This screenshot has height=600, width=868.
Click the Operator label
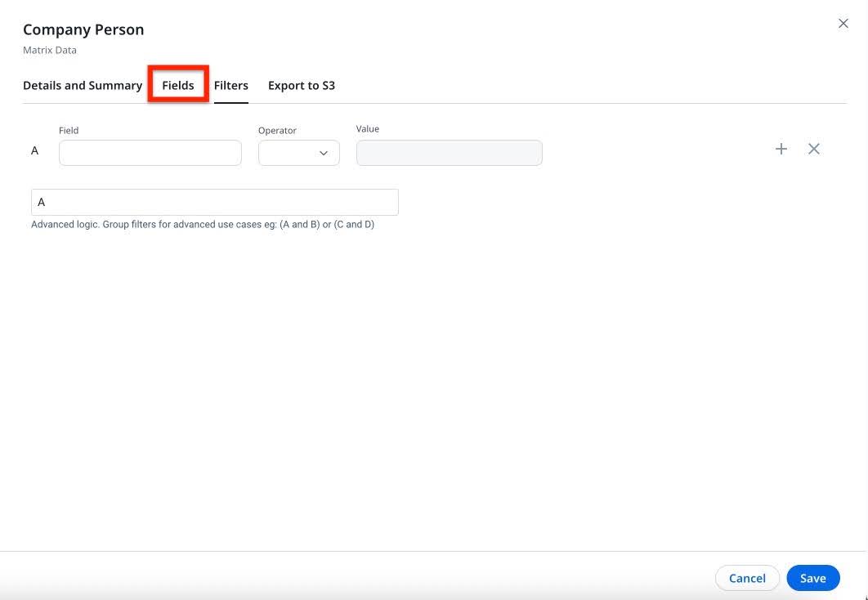[277, 131]
